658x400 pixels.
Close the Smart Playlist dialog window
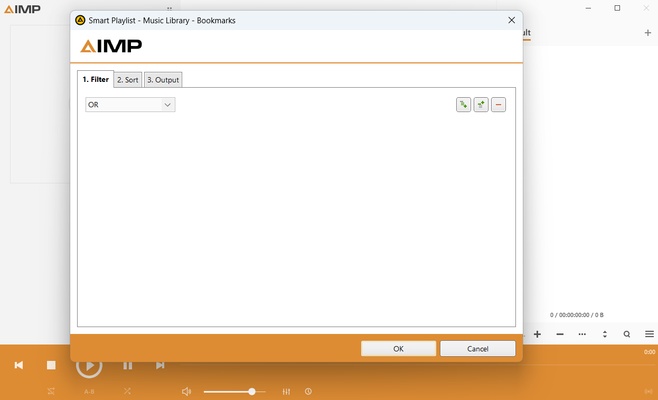pos(512,20)
